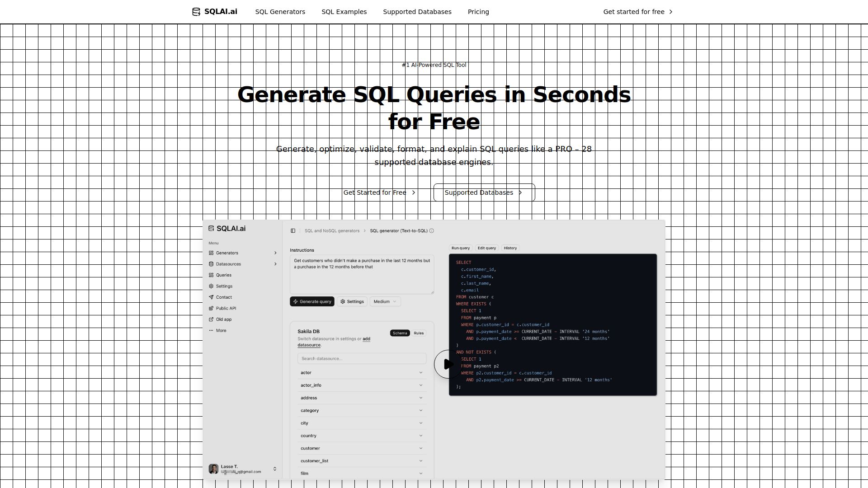868x488 pixels.
Task: Expand the customer table row
Action: click(x=362, y=448)
